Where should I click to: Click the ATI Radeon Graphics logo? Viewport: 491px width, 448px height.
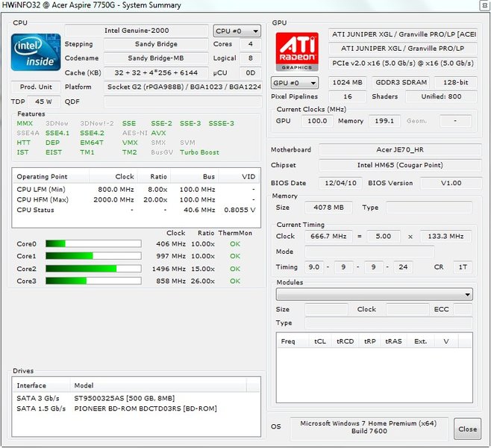tap(297, 52)
